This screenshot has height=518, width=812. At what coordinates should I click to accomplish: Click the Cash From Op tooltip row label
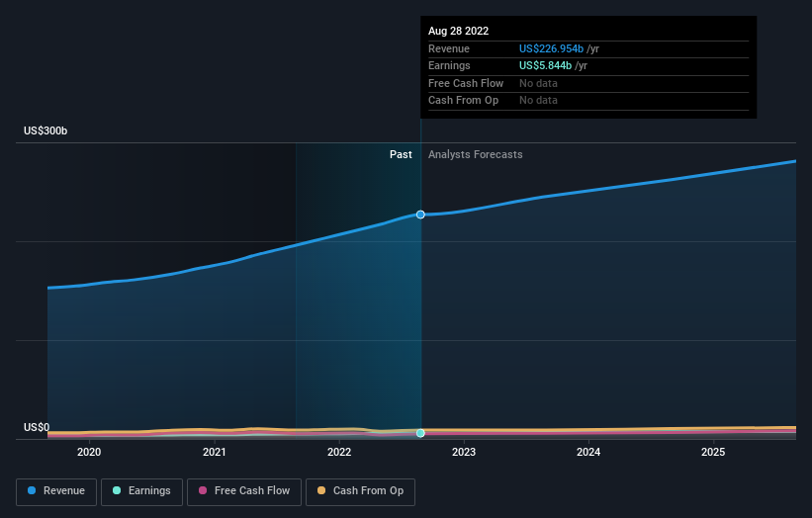point(463,101)
